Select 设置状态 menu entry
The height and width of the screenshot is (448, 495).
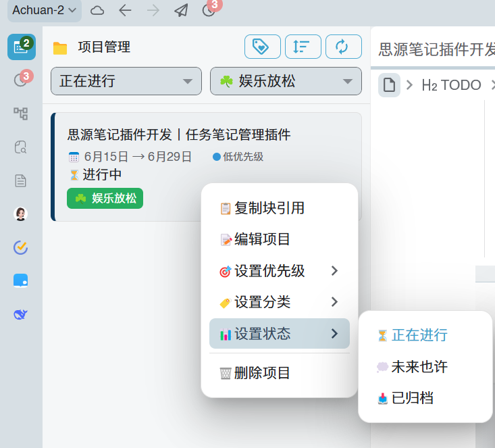point(280,334)
